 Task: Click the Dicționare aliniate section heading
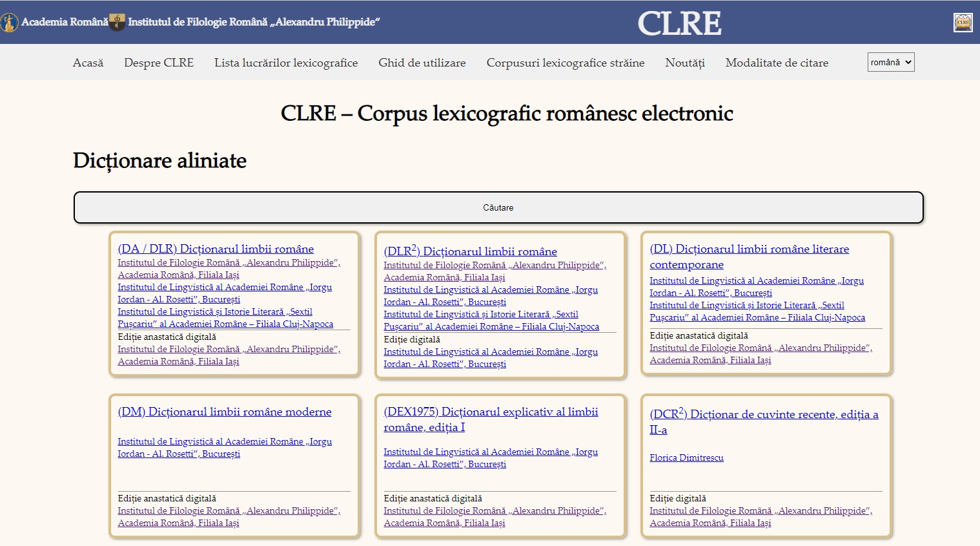(159, 160)
